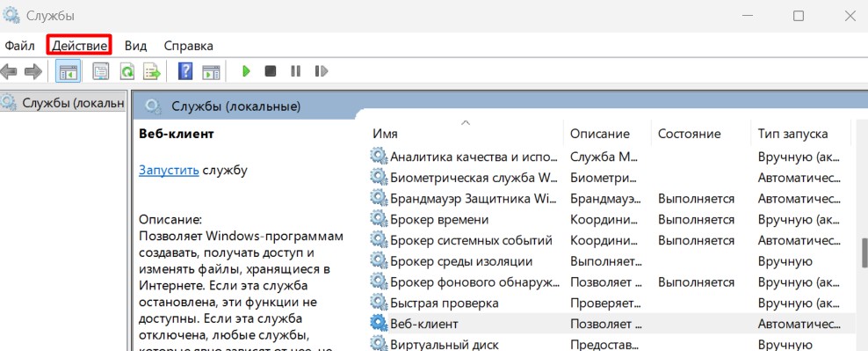Open the Файл menu

pos(20,46)
